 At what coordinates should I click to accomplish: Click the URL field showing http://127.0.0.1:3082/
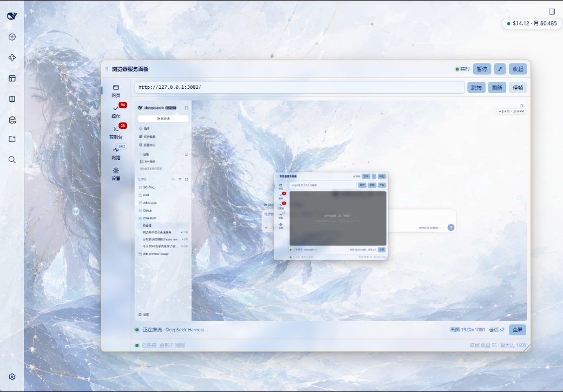[299, 87]
